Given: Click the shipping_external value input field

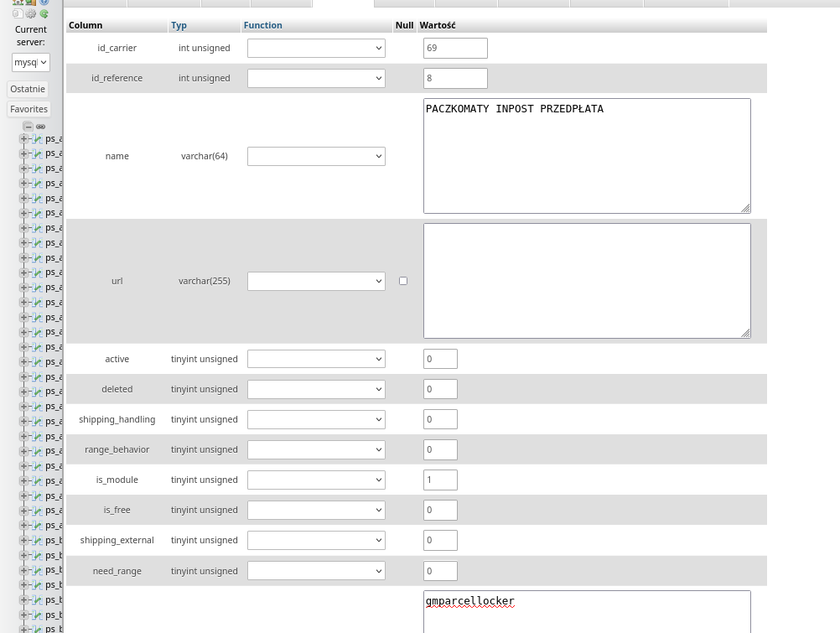Looking at the screenshot, I should (x=440, y=540).
